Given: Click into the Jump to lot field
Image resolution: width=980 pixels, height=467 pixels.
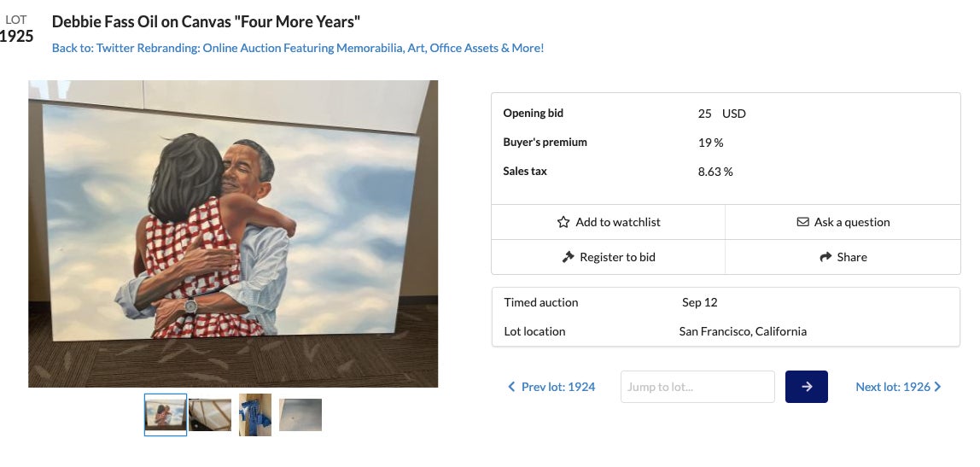Looking at the screenshot, I should coord(697,387).
